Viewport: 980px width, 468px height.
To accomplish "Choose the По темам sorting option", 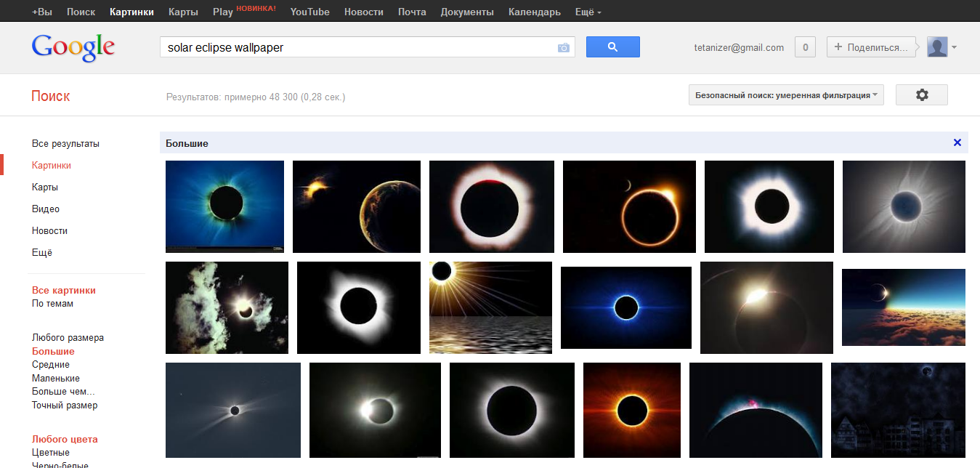I will (52, 304).
